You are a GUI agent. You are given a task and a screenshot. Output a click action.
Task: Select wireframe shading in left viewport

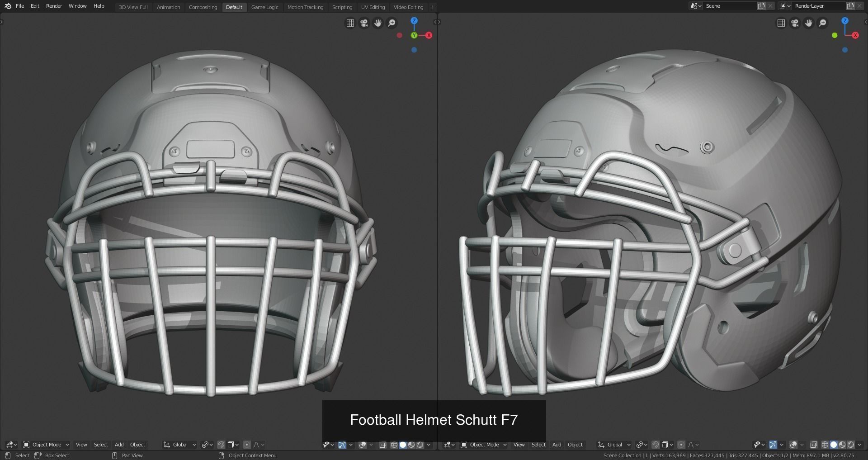(x=394, y=445)
